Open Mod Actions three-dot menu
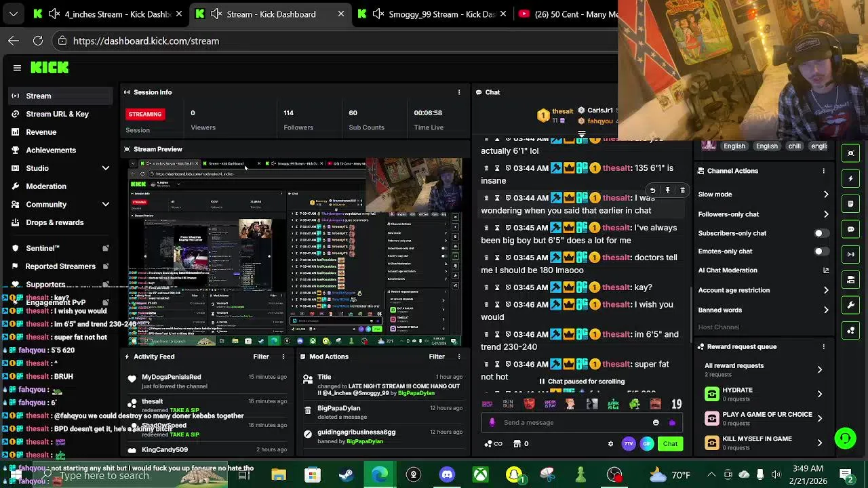The image size is (868, 488). tap(459, 357)
